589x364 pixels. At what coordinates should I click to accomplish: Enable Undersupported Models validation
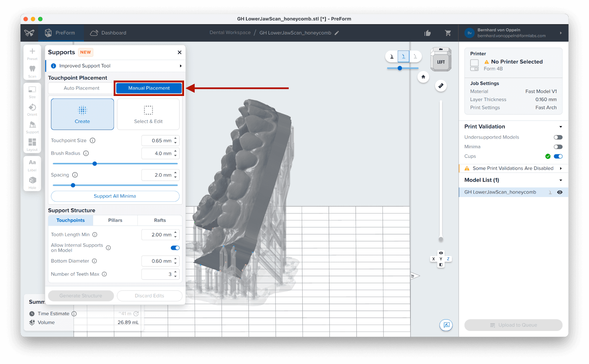(x=558, y=138)
